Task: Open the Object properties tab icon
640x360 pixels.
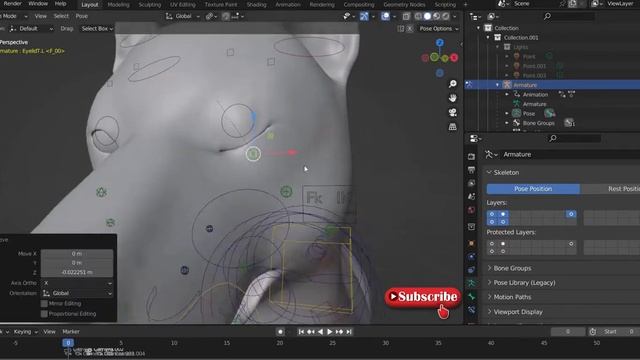Action: coord(471,243)
